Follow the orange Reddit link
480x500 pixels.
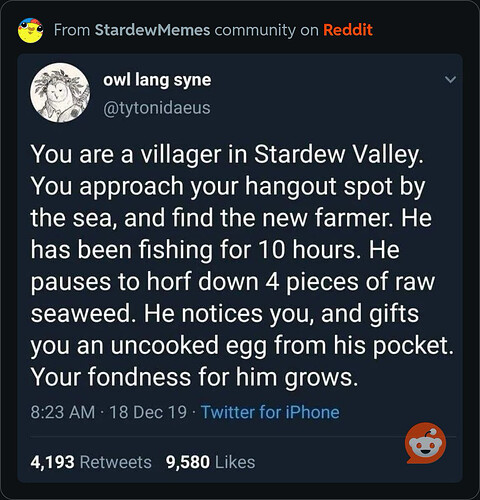tap(348, 30)
